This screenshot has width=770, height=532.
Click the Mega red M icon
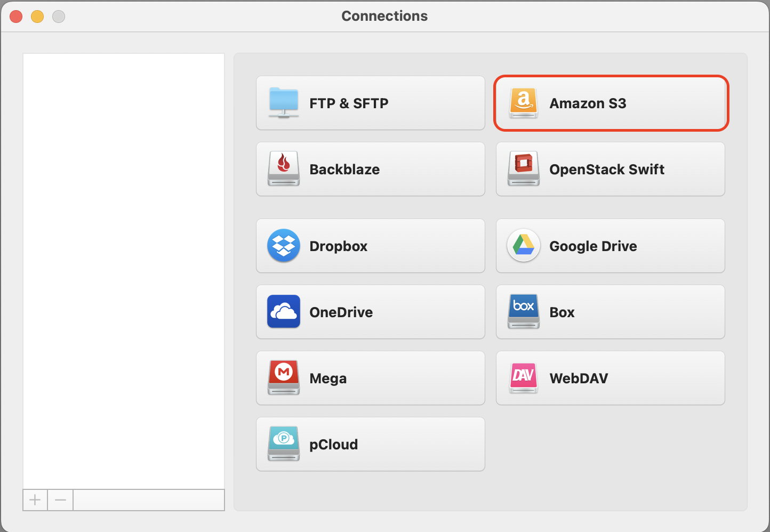pyautogui.click(x=284, y=377)
